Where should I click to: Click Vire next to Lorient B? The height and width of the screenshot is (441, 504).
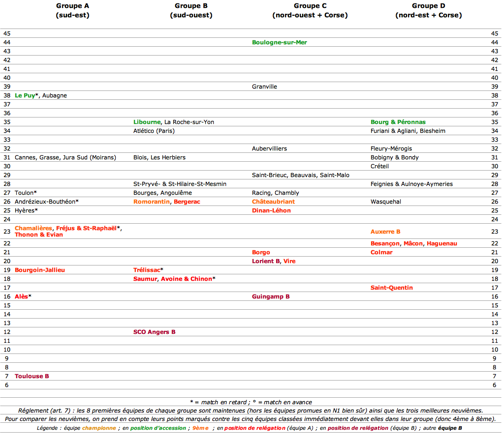tap(289, 261)
